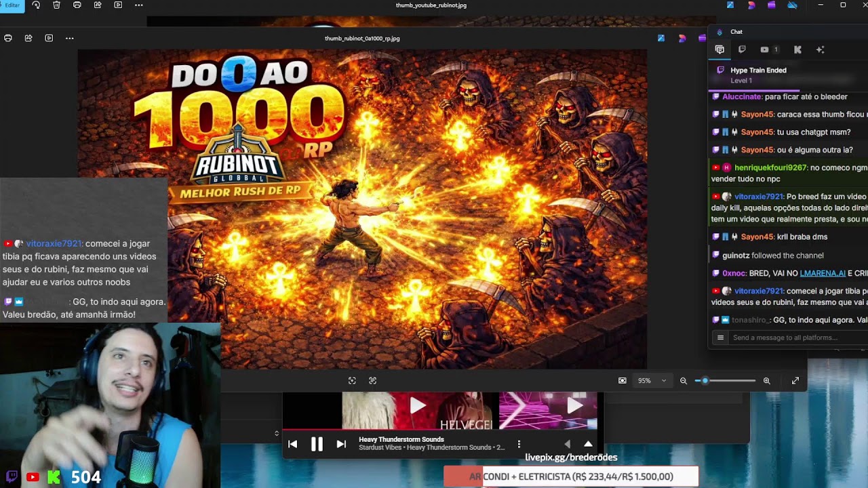Click the YouTube logo in the stream overlay
Image resolution: width=868 pixels, height=488 pixels.
point(33,477)
